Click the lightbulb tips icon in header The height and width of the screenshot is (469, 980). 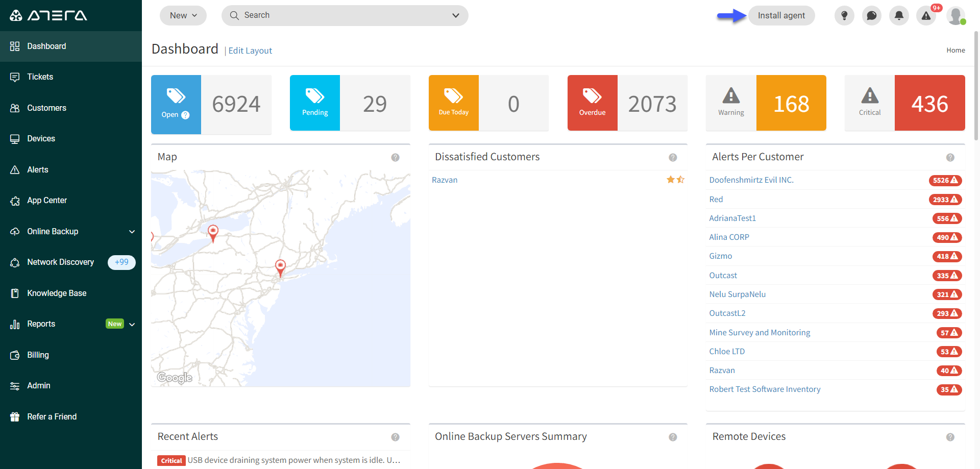(844, 16)
